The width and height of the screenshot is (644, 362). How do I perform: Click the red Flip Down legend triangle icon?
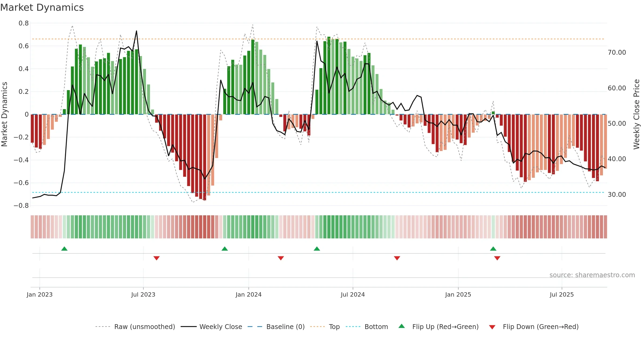492,327
